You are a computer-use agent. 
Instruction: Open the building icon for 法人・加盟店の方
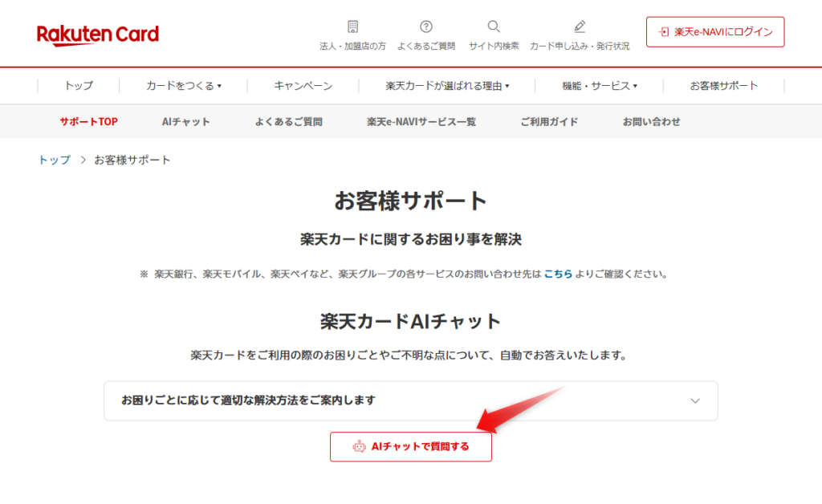click(x=353, y=26)
